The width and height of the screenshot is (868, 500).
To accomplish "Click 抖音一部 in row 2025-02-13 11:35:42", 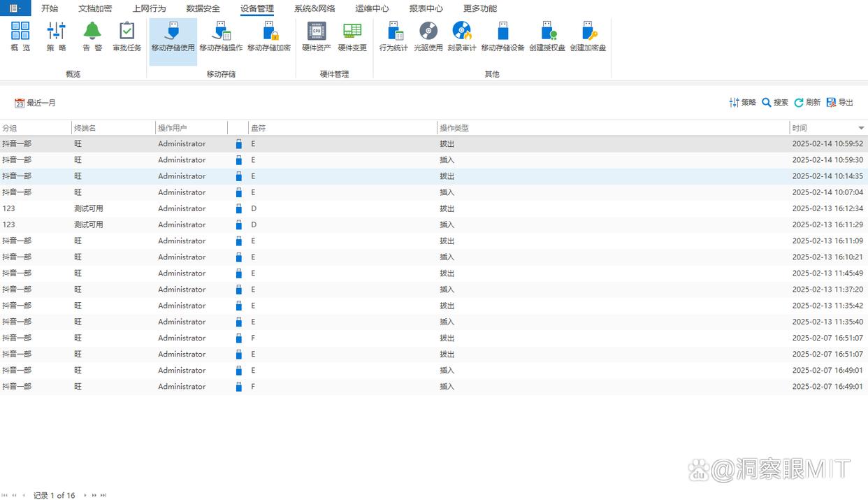I will 17,306.
